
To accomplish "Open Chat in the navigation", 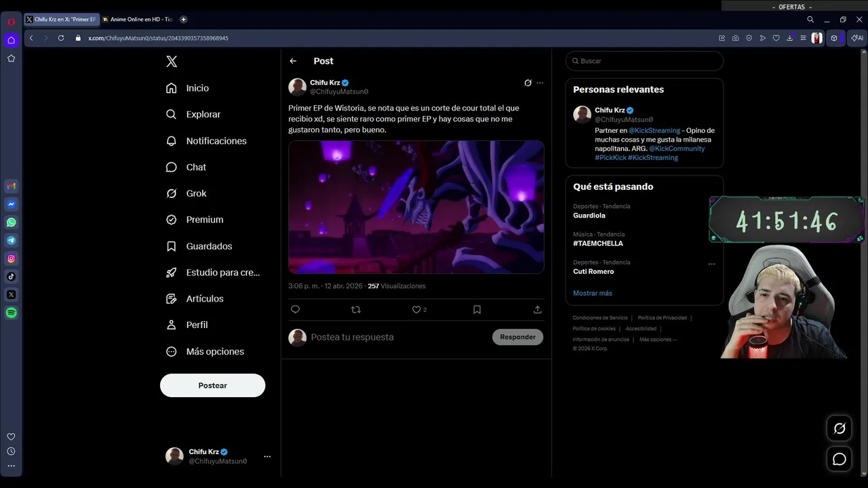I will point(186,167).
